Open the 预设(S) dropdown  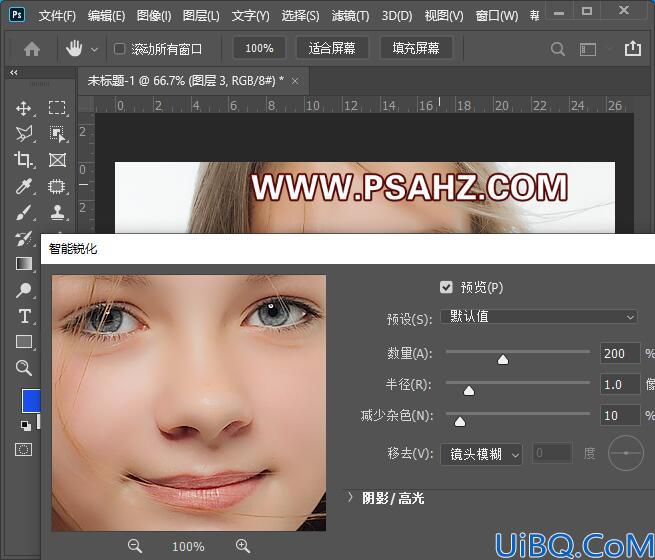[539, 317]
